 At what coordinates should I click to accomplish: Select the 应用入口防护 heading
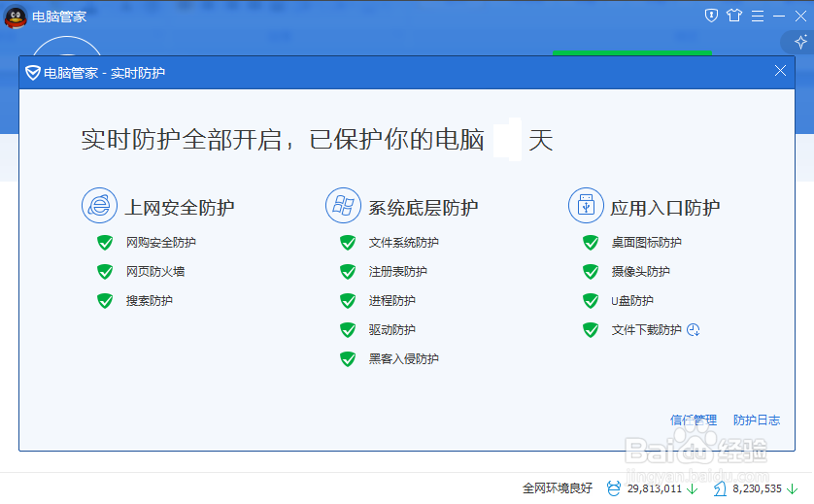(665, 208)
